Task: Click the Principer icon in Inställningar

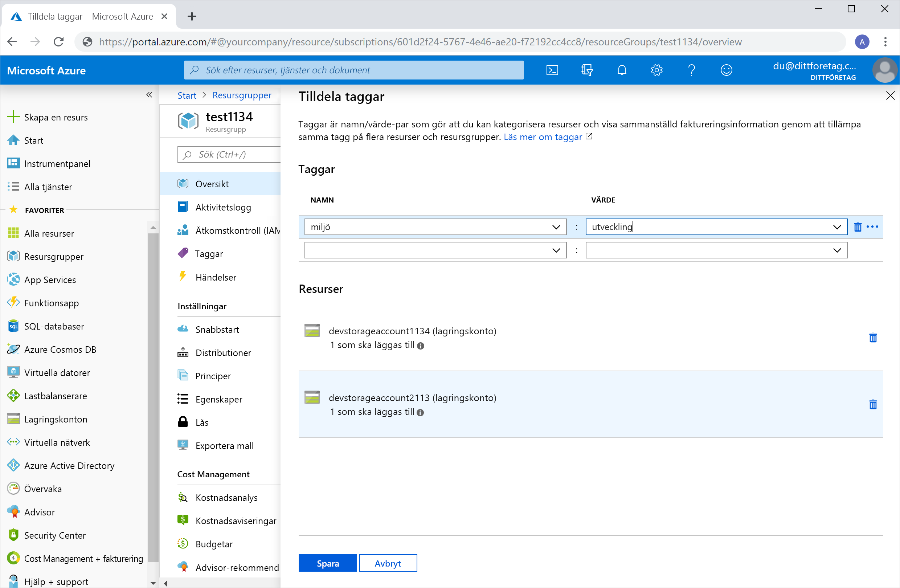Action: [x=183, y=375]
